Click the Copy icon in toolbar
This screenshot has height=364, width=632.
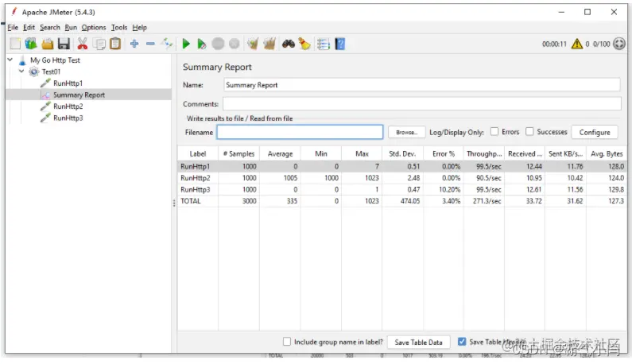coord(99,44)
